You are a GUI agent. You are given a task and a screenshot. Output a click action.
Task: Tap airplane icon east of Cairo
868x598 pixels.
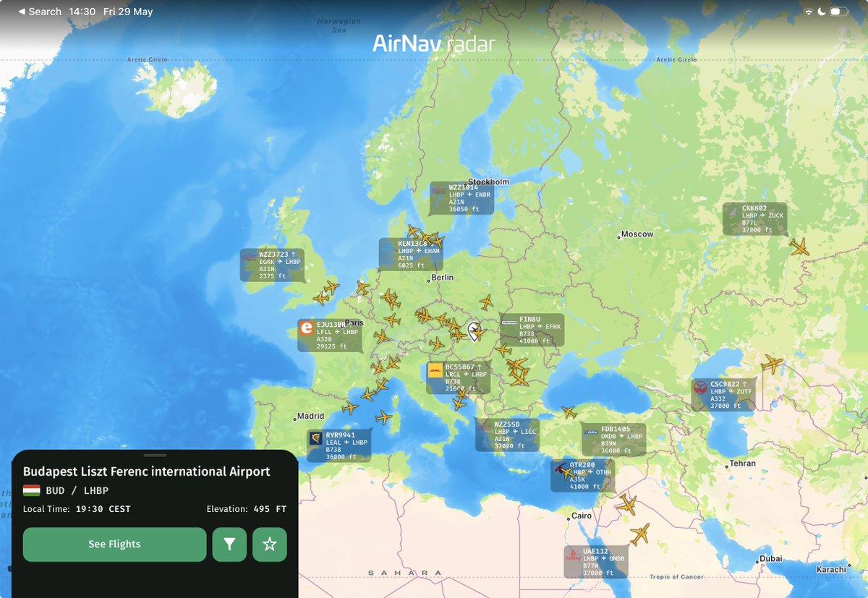pos(626,505)
